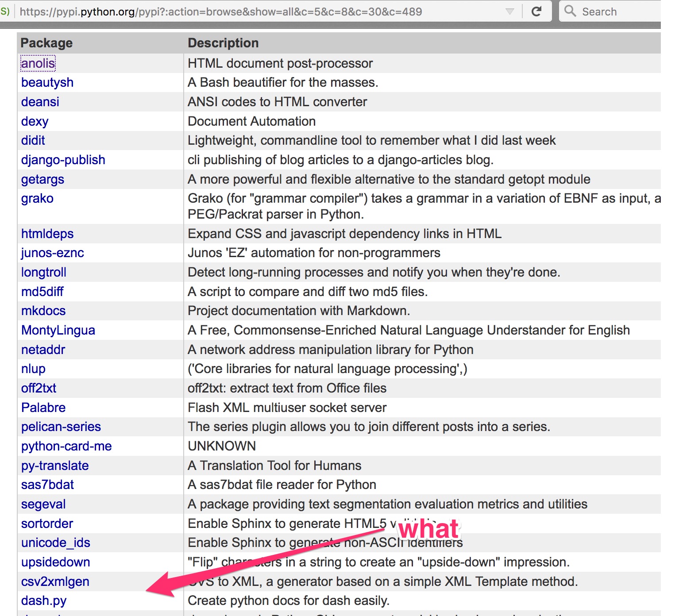Open the URL history dropdown arrow
This screenshot has height=616, width=679.
tap(510, 12)
